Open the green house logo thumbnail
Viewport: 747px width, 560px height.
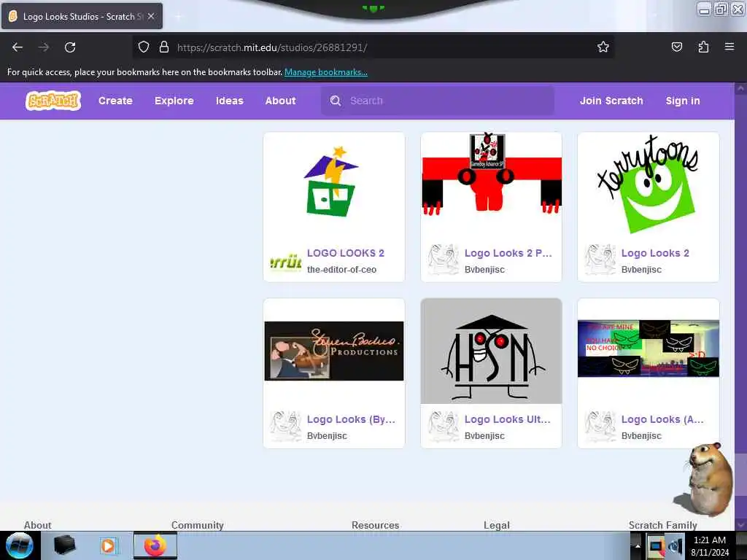click(334, 184)
